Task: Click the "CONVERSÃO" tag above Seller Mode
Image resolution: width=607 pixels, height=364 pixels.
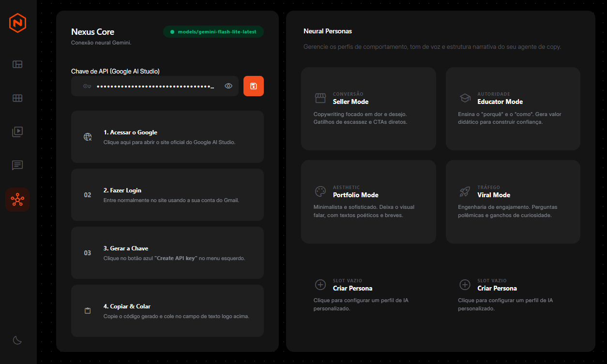Action: click(348, 94)
